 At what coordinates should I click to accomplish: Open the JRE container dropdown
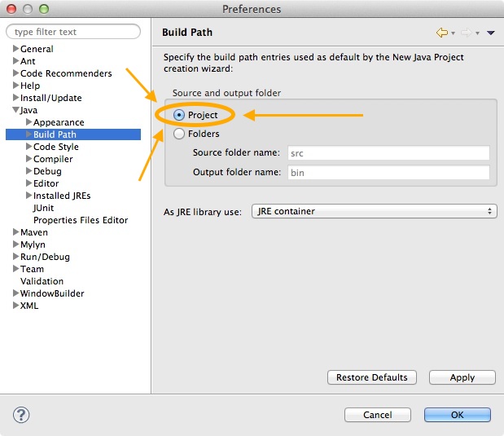[x=374, y=211]
